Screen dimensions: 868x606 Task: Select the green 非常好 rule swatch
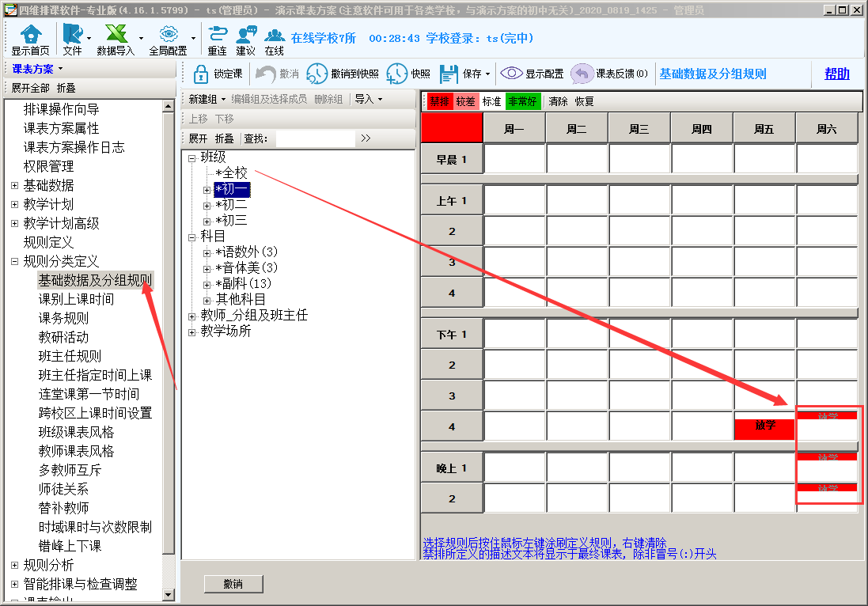coord(522,101)
